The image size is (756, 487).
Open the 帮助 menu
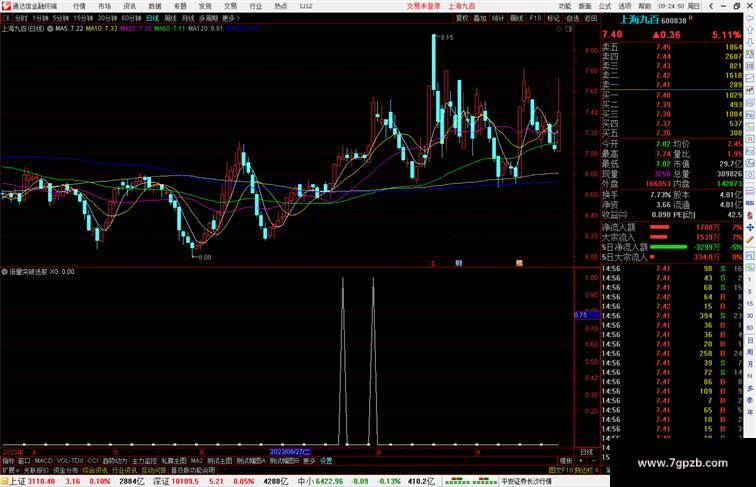coord(645,6)
